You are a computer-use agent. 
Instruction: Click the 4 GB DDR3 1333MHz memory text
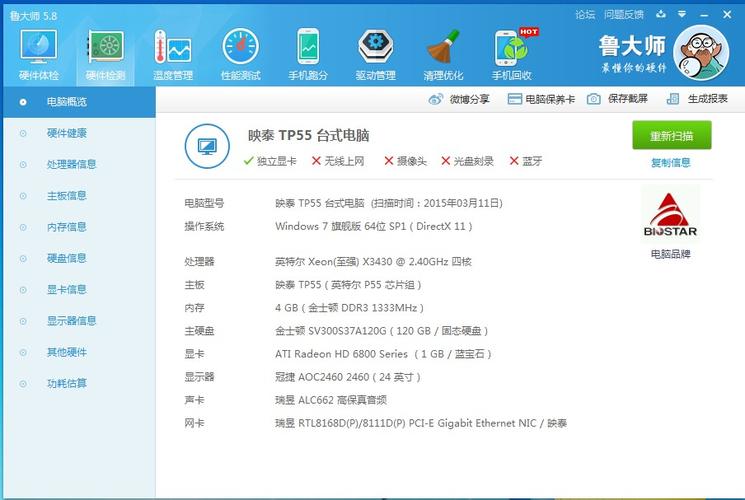pyautogui.click(x=349, y=308)
